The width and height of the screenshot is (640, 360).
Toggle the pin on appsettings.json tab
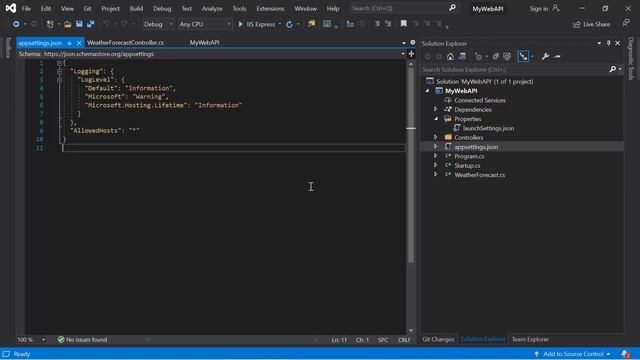(x=69, y=43)
